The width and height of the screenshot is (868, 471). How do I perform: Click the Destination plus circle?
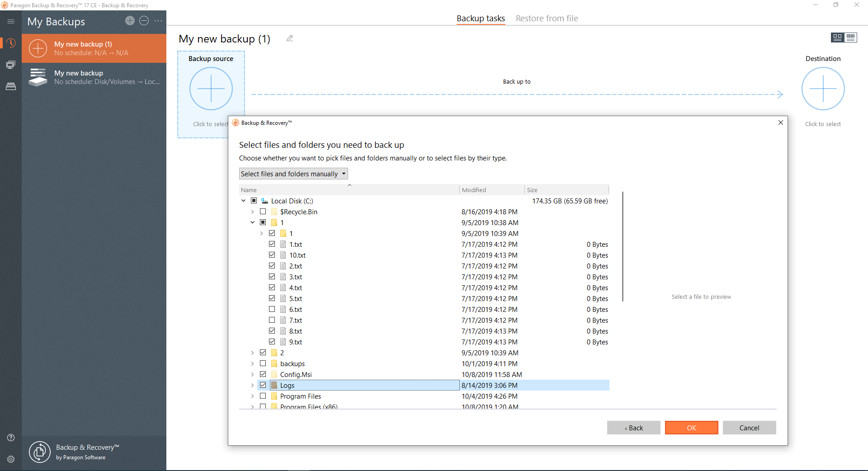(x=823, y=89)
